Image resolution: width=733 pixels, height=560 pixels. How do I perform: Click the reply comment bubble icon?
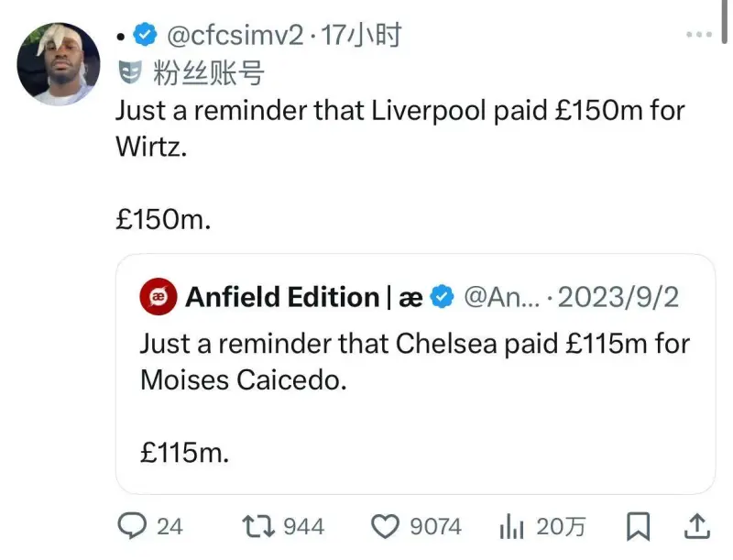(x=134, y=525)
